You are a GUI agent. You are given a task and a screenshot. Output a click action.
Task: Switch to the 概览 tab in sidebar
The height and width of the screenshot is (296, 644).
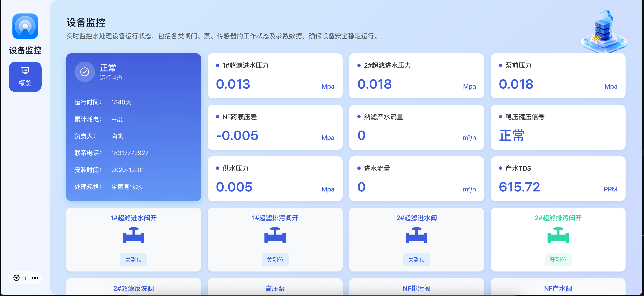click(x=25, y=77)
